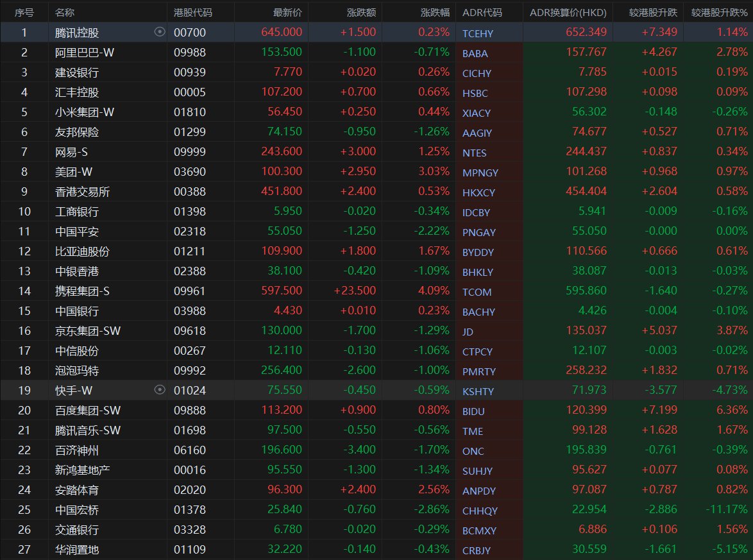Image resolution: width=753 pixels, height=560 pixels.
Task: Click the 较港股升跌% column header
Action: pos(719,12)
